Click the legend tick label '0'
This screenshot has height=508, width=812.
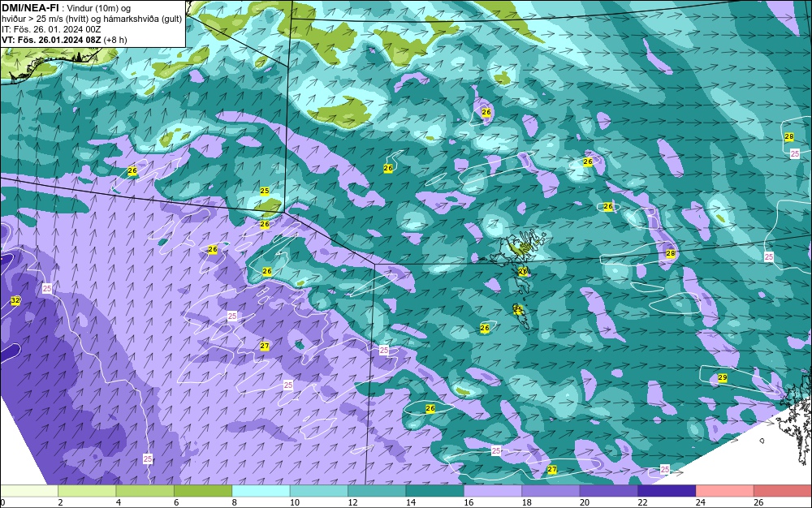click(x=2, y=502)
